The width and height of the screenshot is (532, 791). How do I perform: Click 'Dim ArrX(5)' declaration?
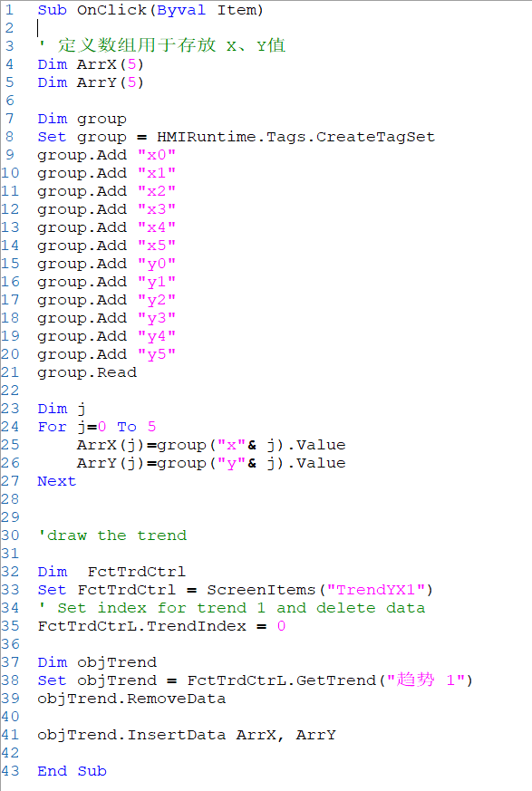coord(91,64)
